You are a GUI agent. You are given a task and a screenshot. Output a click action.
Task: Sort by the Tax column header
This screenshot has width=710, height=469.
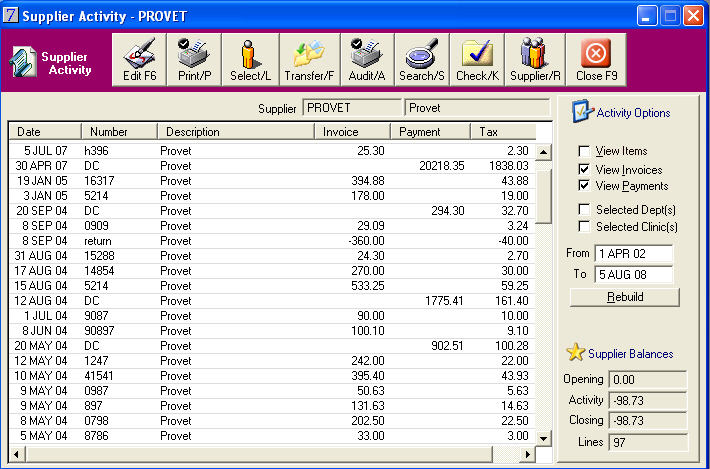coord(503,132)
